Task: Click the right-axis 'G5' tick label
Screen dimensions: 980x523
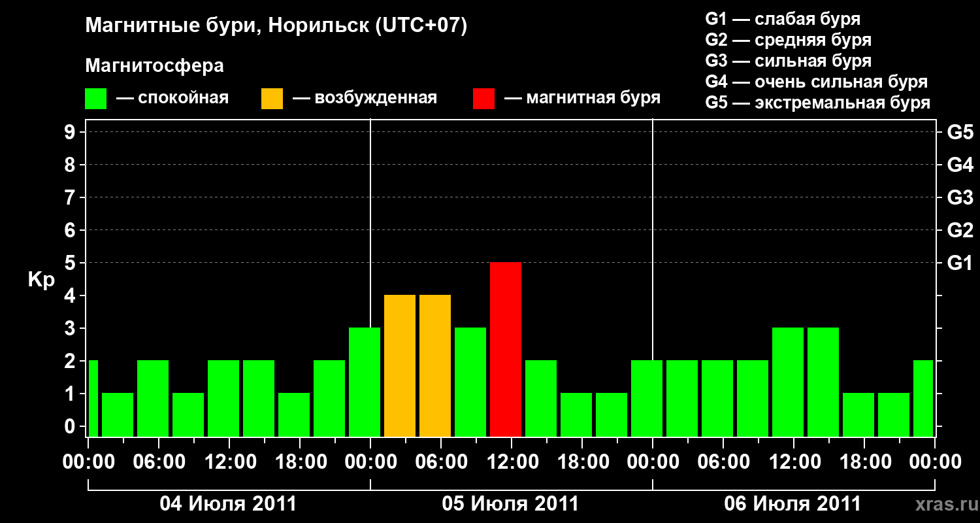Action: tap(960, 132)
